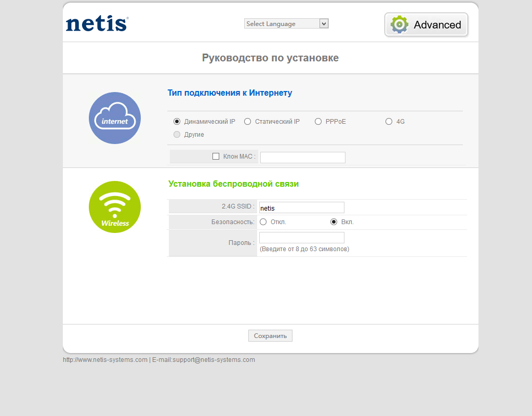
Task: Click the blue Internet cloud icon
Action: pyautogui.click(x=115, y=118)
